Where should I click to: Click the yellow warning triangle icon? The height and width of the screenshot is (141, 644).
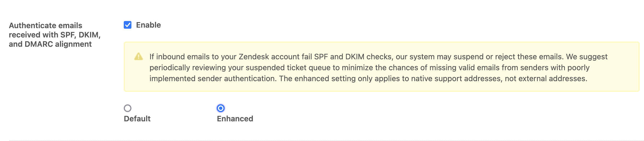click(x=139, y=57)
